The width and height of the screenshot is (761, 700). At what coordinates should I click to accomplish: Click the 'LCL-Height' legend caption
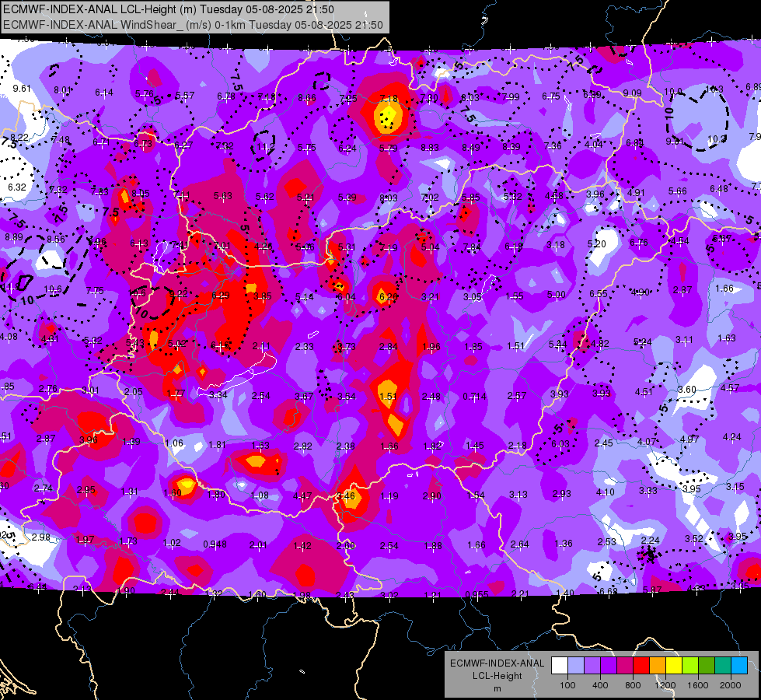[497, 676]
